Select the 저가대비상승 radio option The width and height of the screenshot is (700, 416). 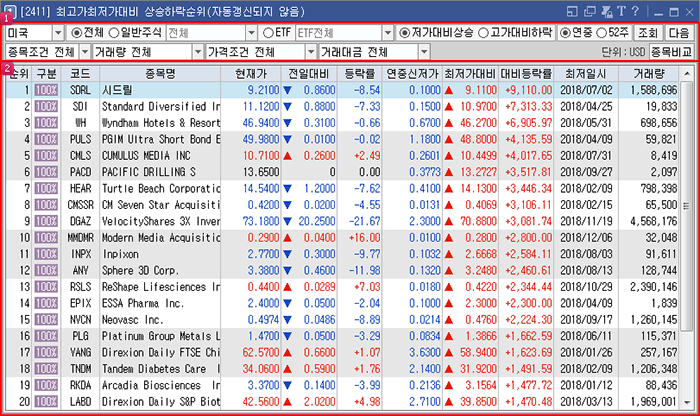404,33
